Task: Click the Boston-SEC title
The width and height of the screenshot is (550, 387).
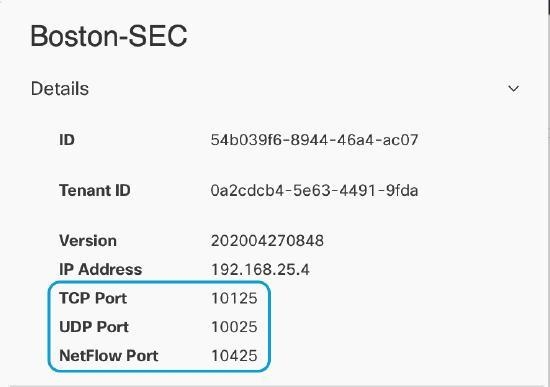Action: (109, 36)
